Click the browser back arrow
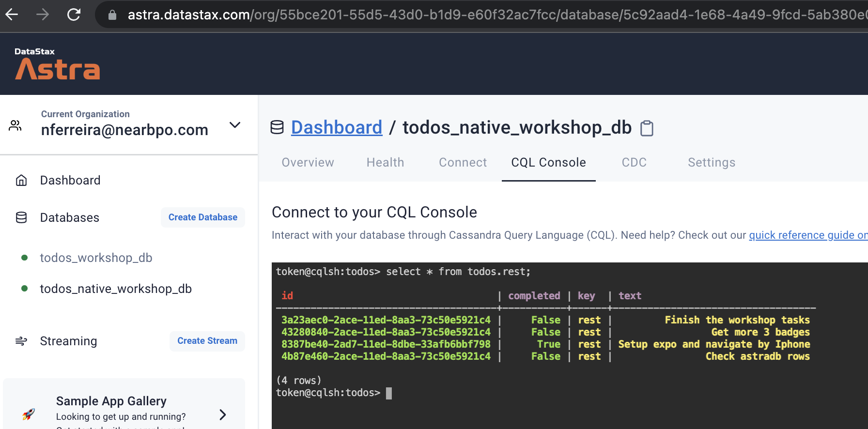868x429 pixels. (x=12, y=15)
